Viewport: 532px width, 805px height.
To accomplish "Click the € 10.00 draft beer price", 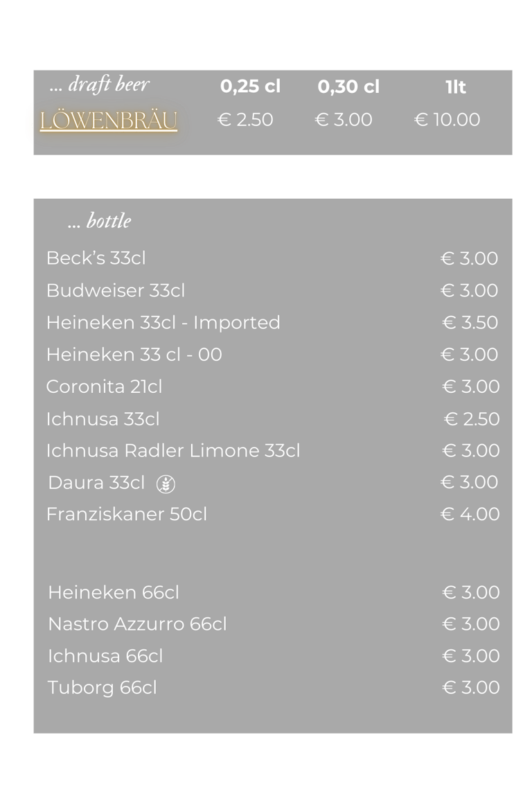I will point(447,120).
